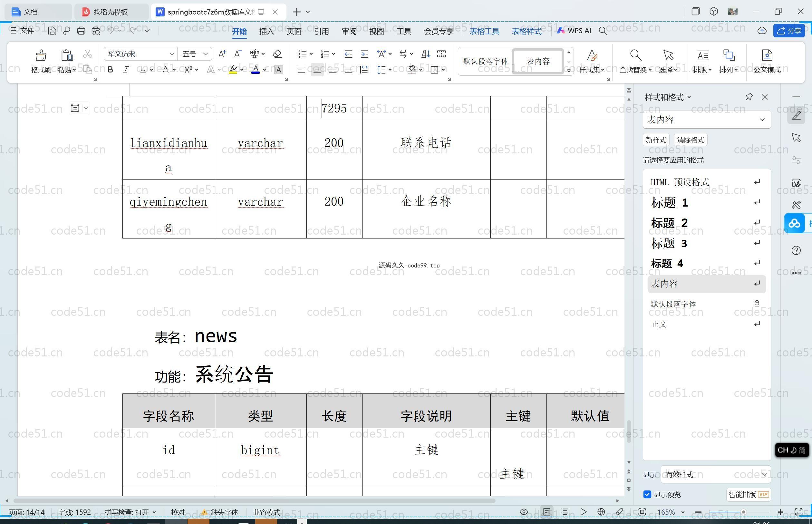This screenshot has height=524, width=812.
Task: Toggle align left button
Action: 301,70
